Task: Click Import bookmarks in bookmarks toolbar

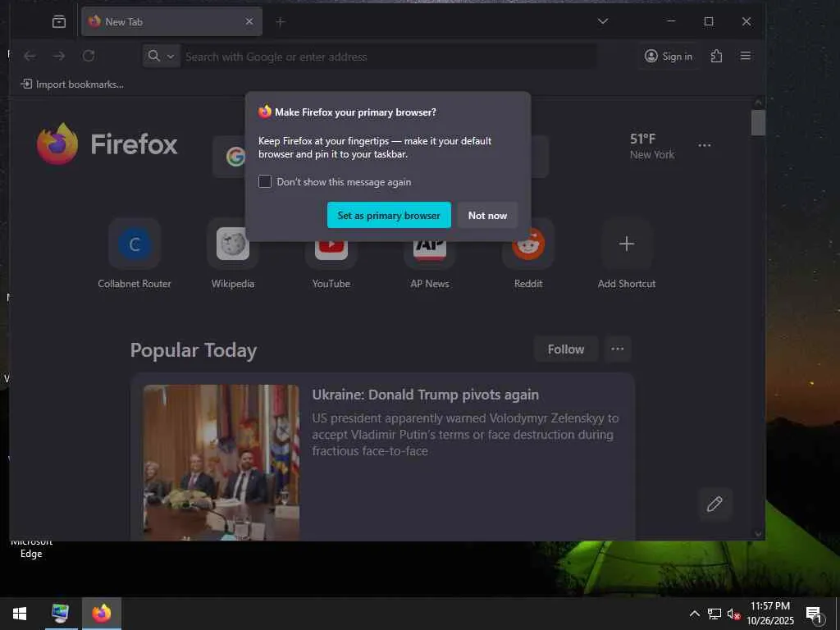Action: pyautogui.click(x=72, y=84)
